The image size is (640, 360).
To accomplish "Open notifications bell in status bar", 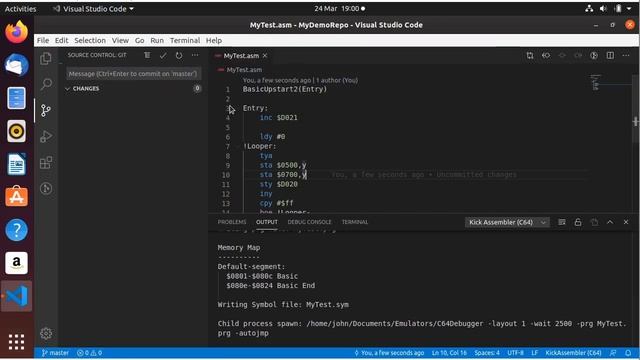I will point(628,353).
